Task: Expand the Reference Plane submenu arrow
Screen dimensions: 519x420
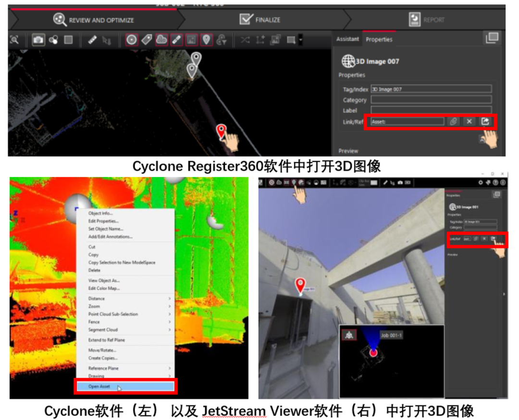Action: coord(170,369)
